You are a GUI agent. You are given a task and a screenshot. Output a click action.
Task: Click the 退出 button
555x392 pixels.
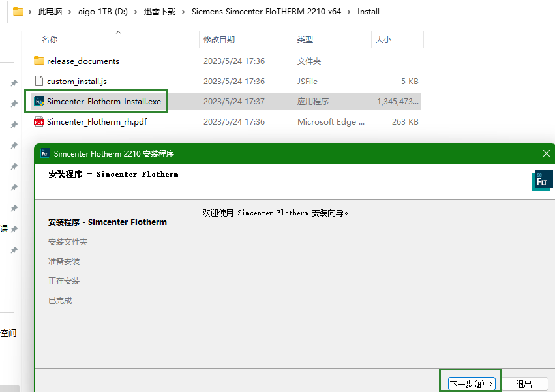pyautogui.click(x=524, y=384)
